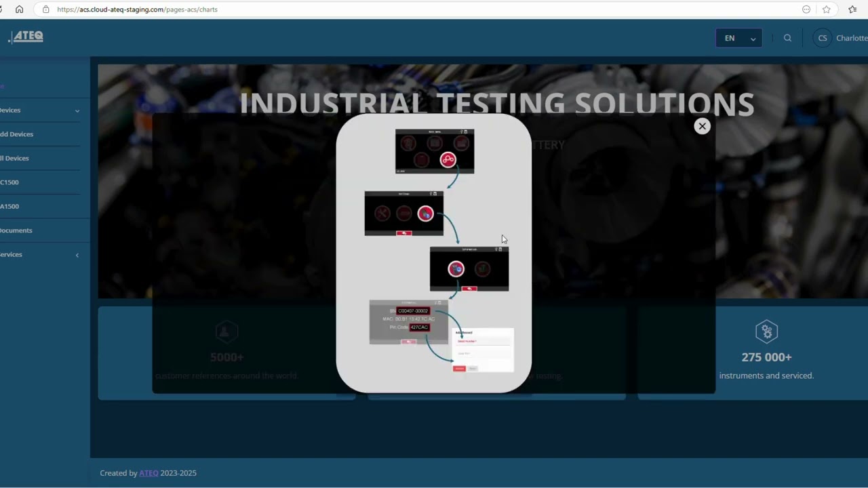Click the pairing instructions flowchart image
Screen dimensions: 868x488
click(x=434, y=253)
